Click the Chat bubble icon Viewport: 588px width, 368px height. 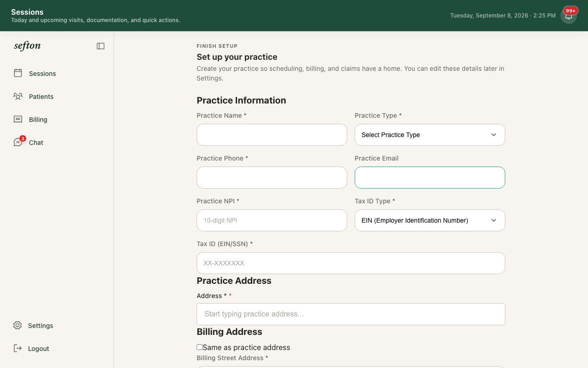pos(18,143)
